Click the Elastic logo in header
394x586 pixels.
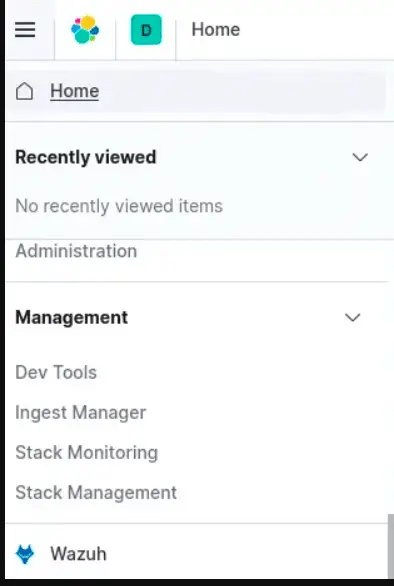[85, 30]
